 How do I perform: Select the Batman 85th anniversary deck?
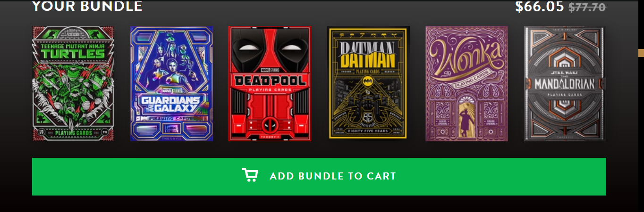tap(368, 83)
